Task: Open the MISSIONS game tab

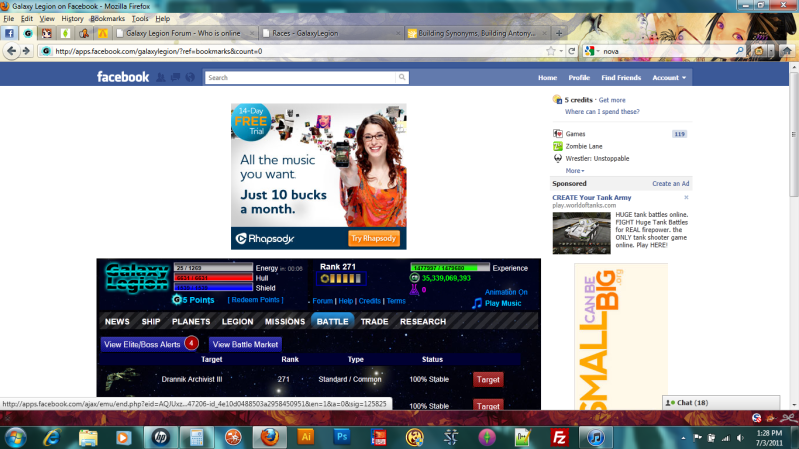Action: pos(285,322)
